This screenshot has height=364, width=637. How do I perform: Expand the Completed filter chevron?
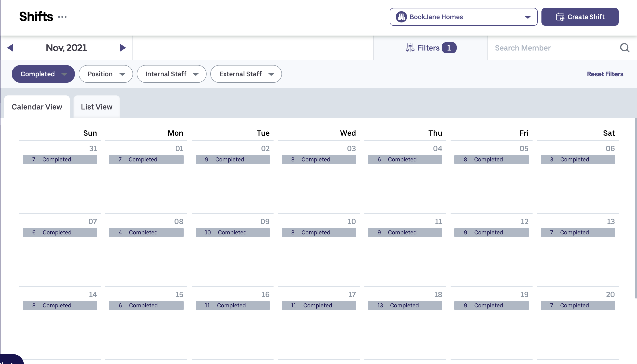click(65, 74)
